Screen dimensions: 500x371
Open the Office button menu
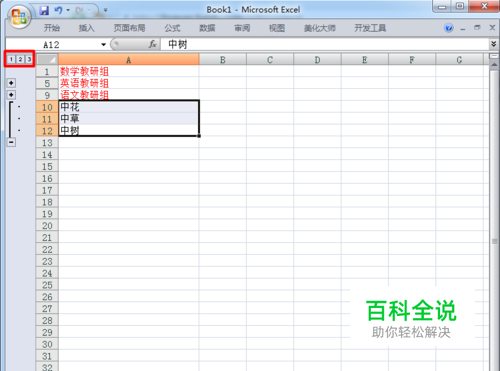(x=19, y=17)
